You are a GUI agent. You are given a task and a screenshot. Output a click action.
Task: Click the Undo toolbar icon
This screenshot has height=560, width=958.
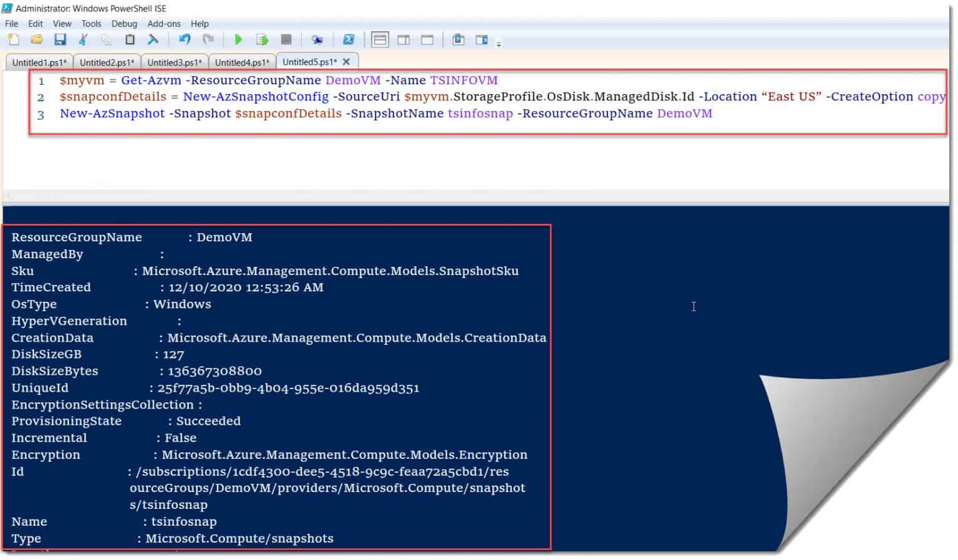point(185,39)
